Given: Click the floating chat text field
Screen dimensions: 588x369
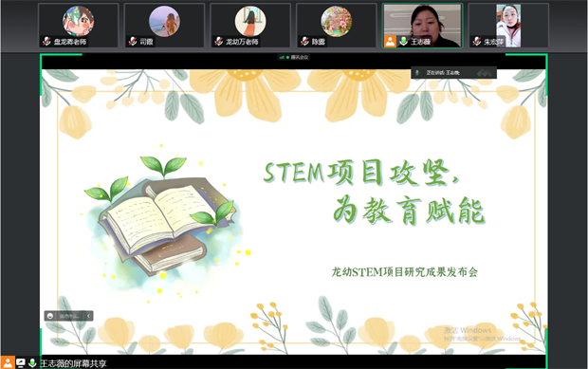Looking at the screenshot, I should 69,316.
